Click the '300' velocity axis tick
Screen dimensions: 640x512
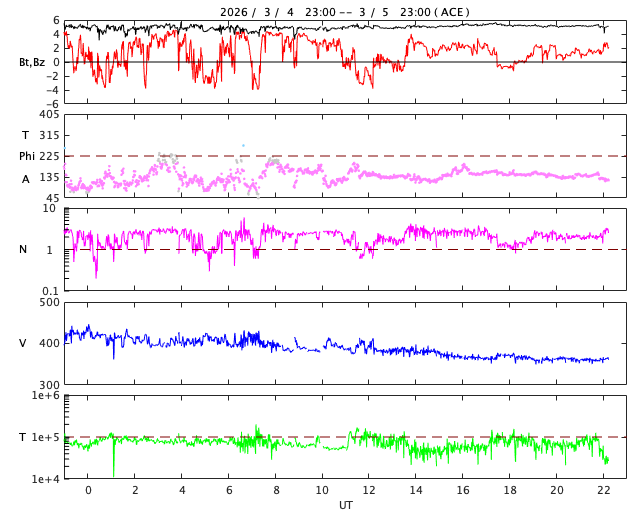pos(49,385)
